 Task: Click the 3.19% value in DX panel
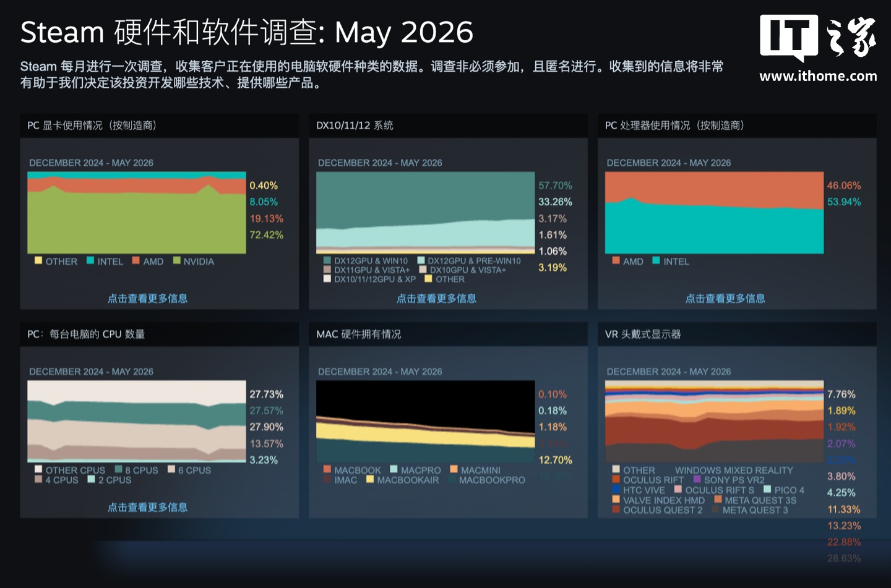click(553, 268)
